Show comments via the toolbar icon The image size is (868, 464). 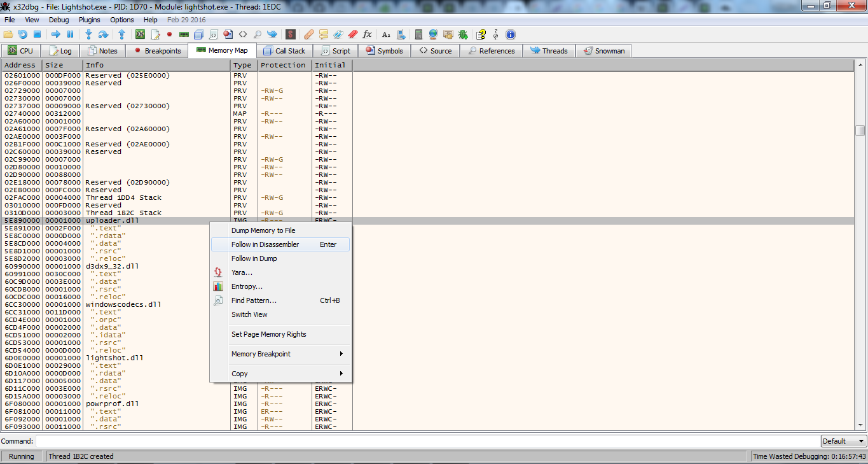click(x=324, y=34)
